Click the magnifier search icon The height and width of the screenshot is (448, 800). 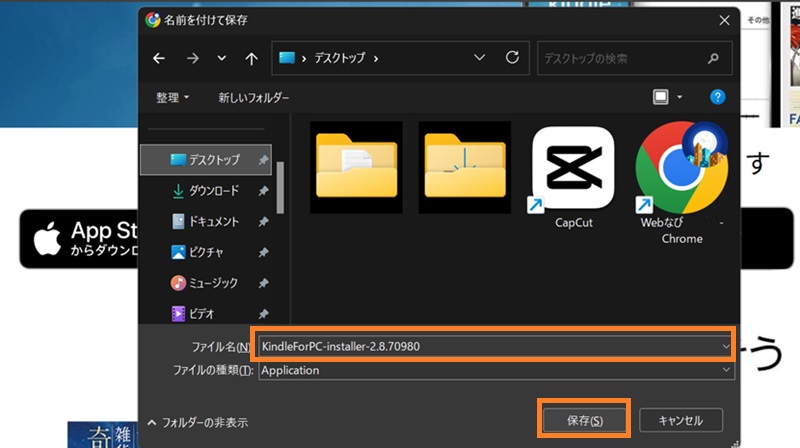click(x=713, y=58)
